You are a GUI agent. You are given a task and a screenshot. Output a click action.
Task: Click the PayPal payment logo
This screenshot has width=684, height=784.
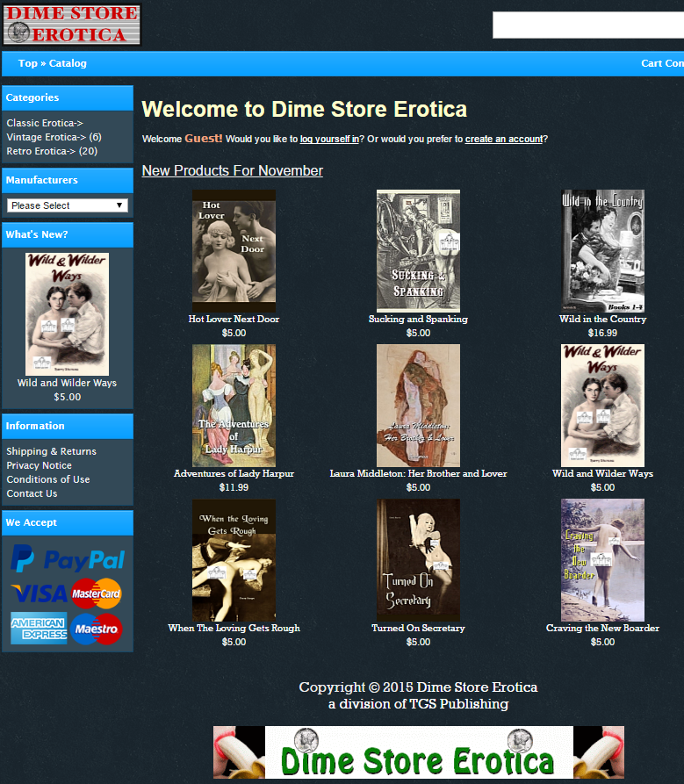[x=68, y=559]
